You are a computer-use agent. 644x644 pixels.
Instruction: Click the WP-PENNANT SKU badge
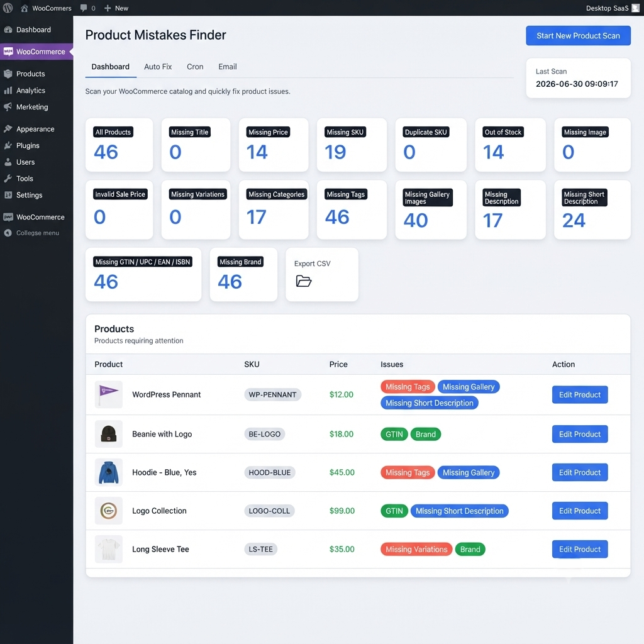pos(272,394)
